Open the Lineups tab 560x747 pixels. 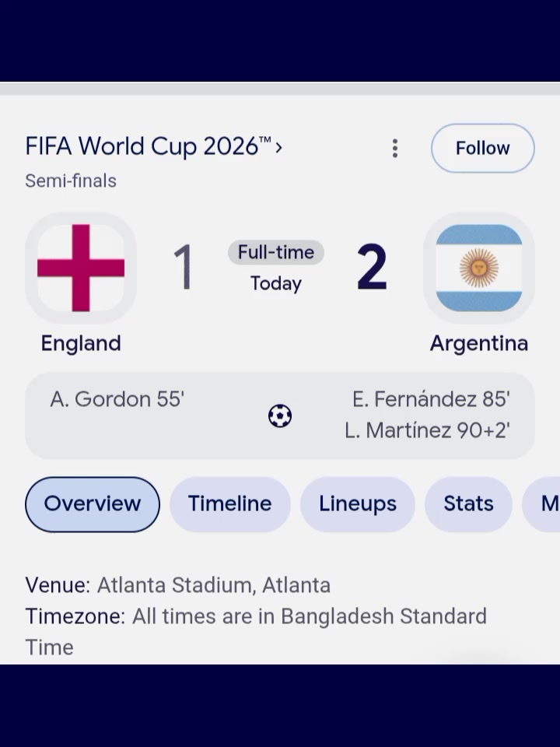tap(358, 504)
